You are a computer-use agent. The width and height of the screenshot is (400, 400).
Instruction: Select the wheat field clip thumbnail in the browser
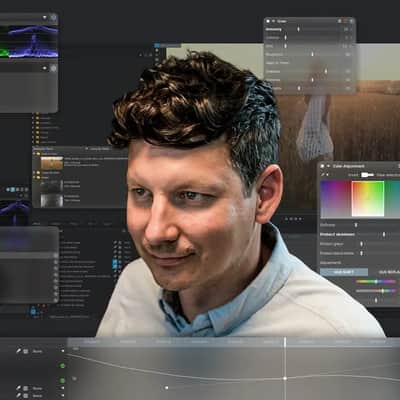tap(52, 163)
